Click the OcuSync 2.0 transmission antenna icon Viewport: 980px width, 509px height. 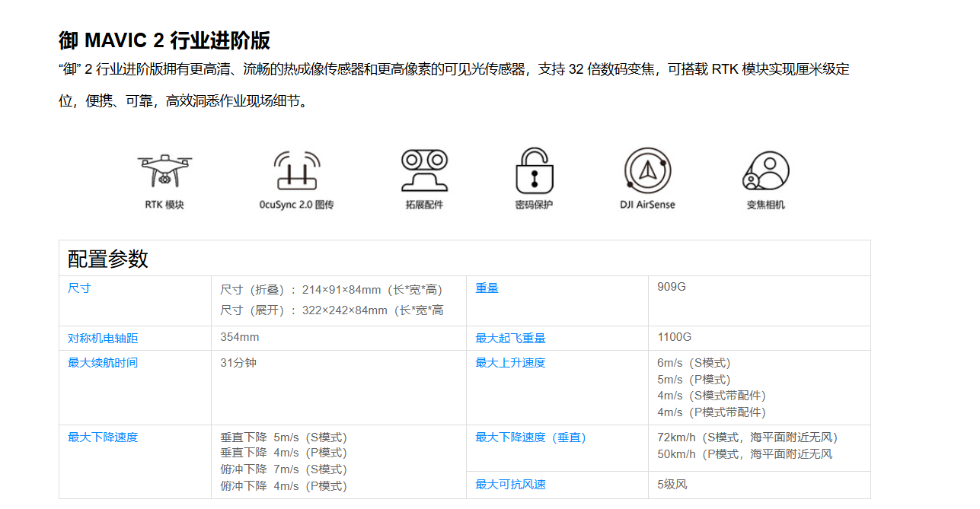[297, 170]
